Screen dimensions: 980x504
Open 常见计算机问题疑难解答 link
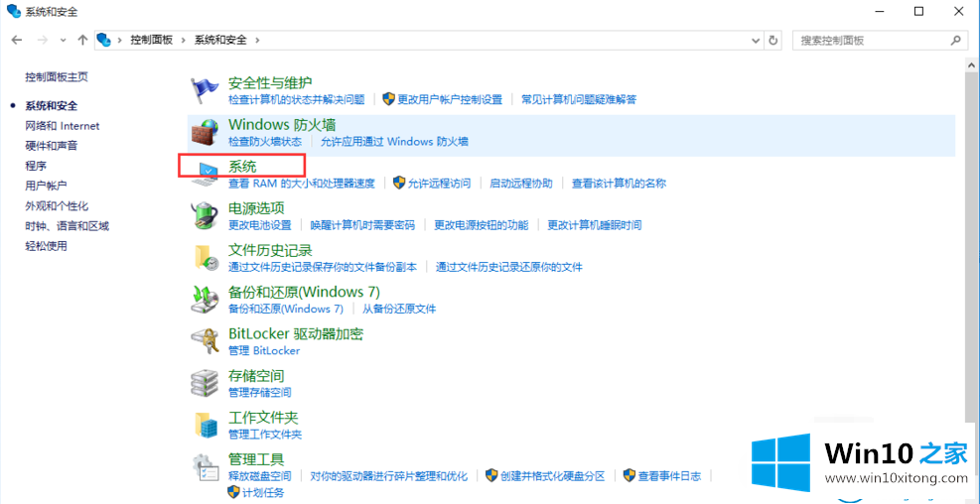coord(579,99)
